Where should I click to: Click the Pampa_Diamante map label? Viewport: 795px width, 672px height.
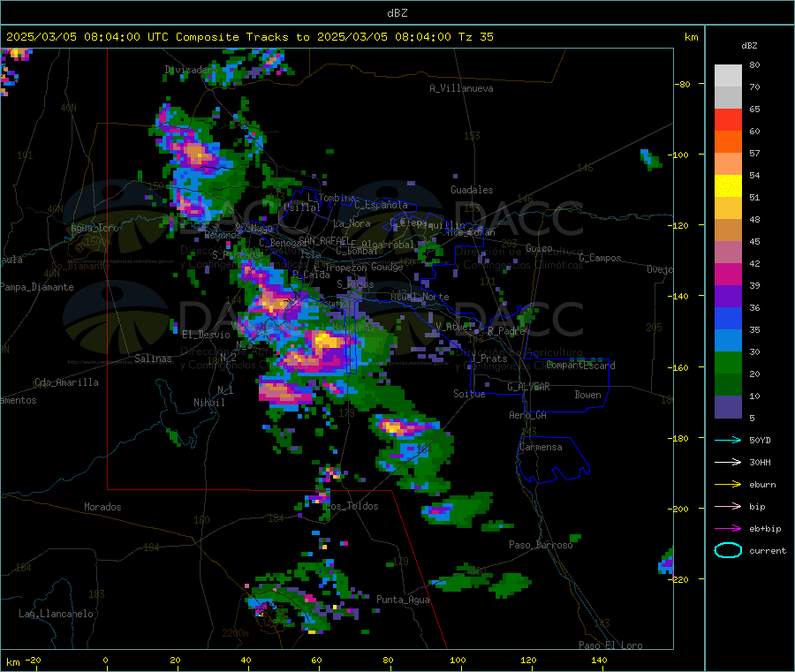point(37,287)
